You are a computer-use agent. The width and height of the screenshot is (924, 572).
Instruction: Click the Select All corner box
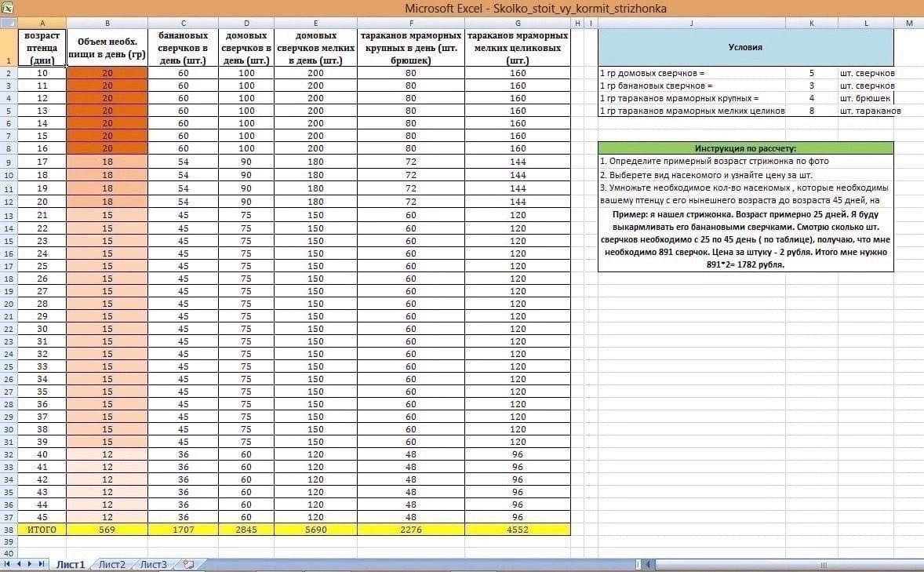click(9, 23)
